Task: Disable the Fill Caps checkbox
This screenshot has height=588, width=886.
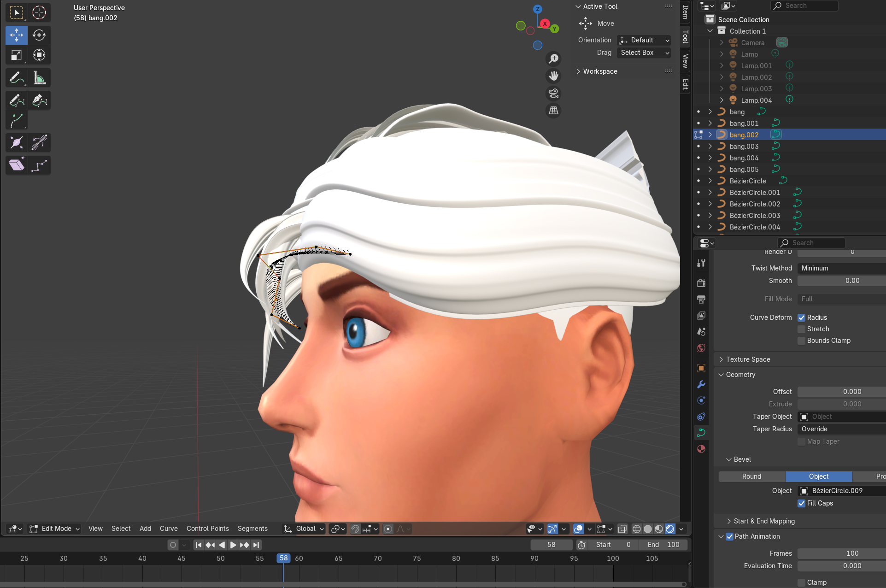Action: tap(802, 503)
